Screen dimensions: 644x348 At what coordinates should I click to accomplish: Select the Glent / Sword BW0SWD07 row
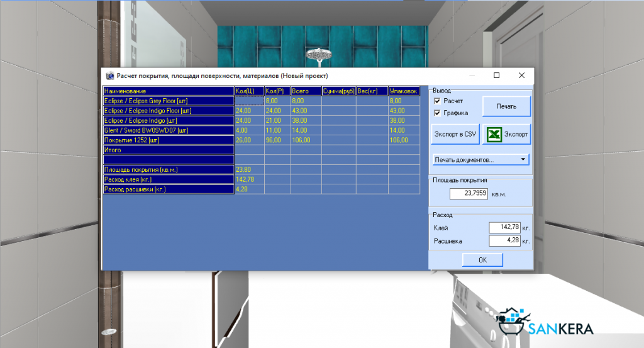[167, 130]
